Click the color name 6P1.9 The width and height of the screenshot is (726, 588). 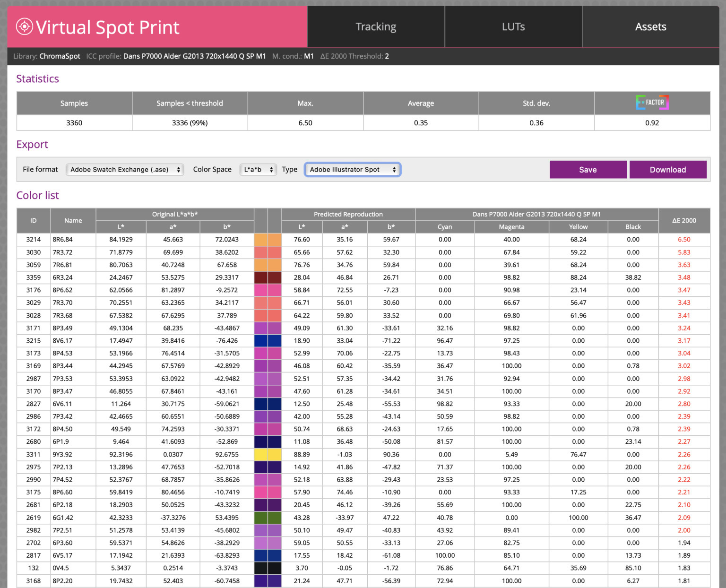(x=60, y=441)
